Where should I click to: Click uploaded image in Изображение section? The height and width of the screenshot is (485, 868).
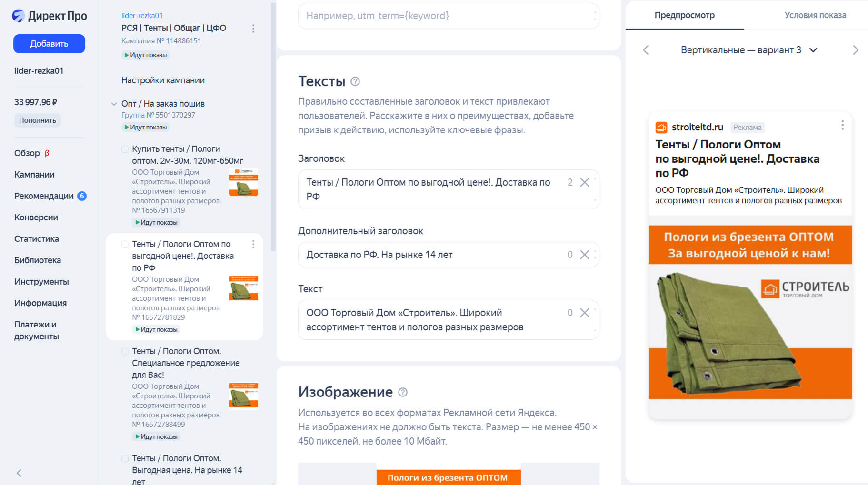[449, 474]
